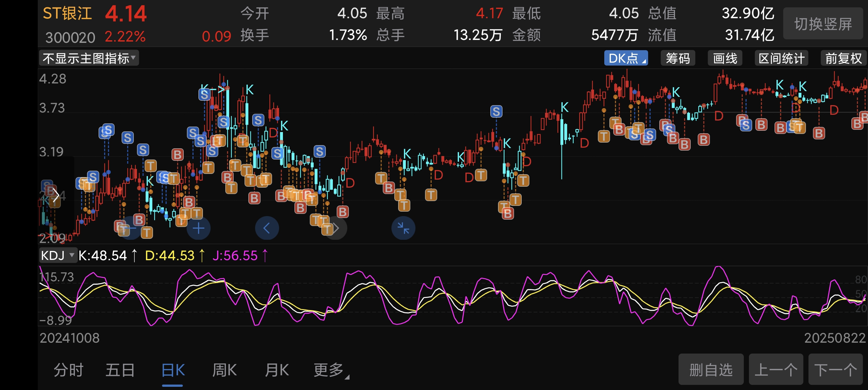This screenshot has width=868, height=390.
Task: Open the 筹码 chip distribution
Action: [678, 58]
